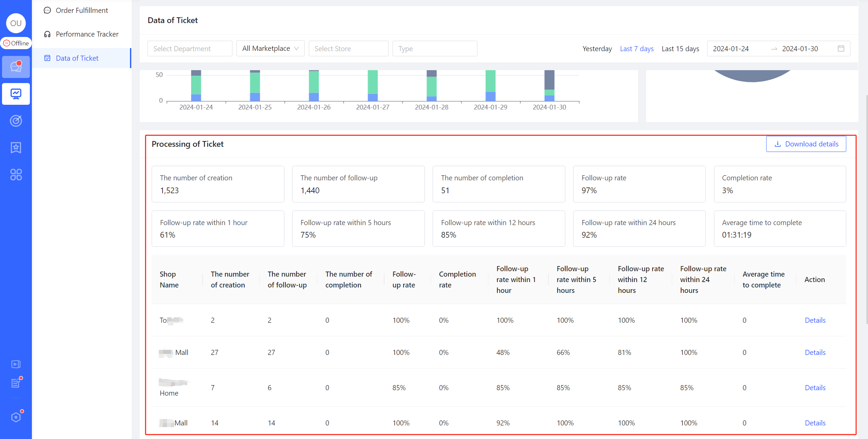Click the Completion rate 3% card
This screenshot has width=868, height=439.
(780, 184)
